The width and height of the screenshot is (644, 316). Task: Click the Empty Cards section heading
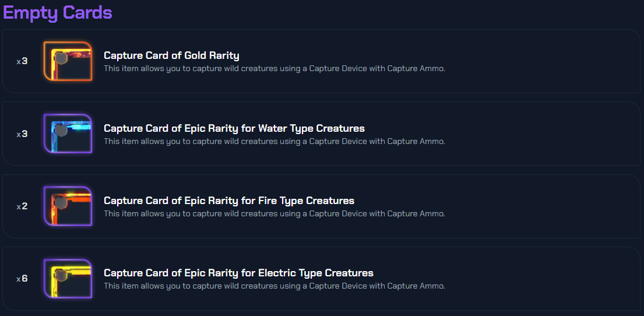coord(58,13)
